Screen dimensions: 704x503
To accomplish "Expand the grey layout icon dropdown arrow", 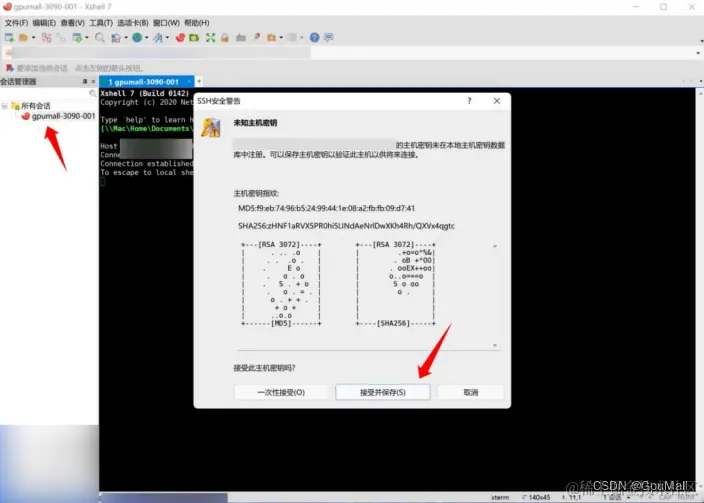I will [302, 38].
